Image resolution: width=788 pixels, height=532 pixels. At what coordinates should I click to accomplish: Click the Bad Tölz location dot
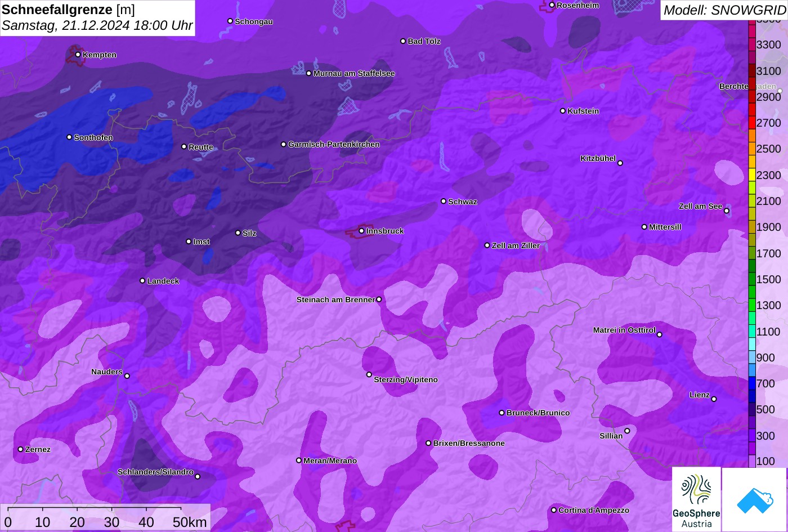pos(403,41)
